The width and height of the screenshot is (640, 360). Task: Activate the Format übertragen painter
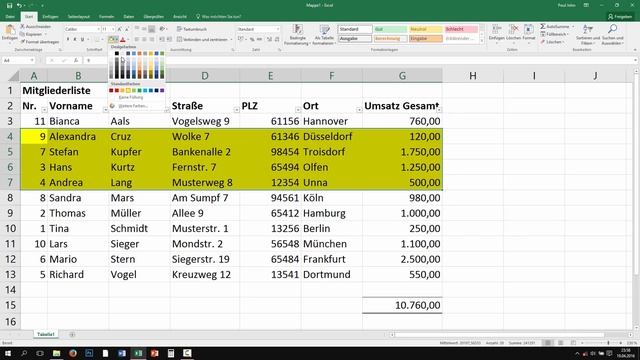40,42
